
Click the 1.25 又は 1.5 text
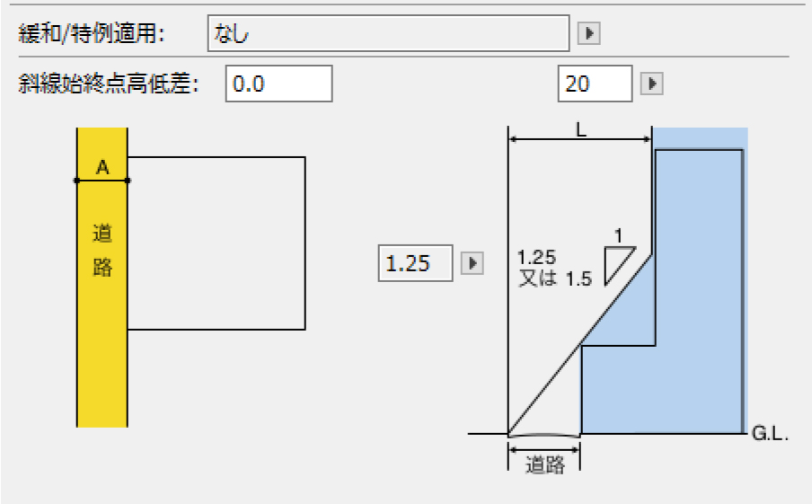tap(554, 269)
